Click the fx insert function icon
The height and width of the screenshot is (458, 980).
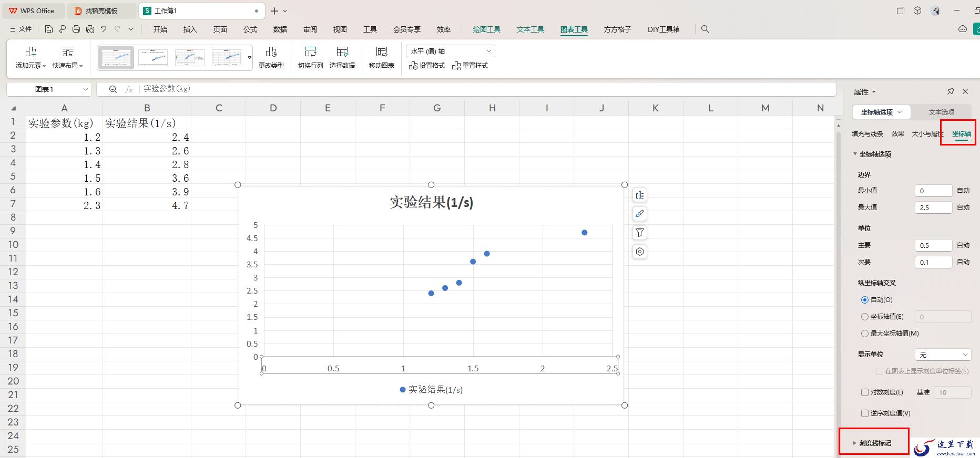(x=129, y=89)
